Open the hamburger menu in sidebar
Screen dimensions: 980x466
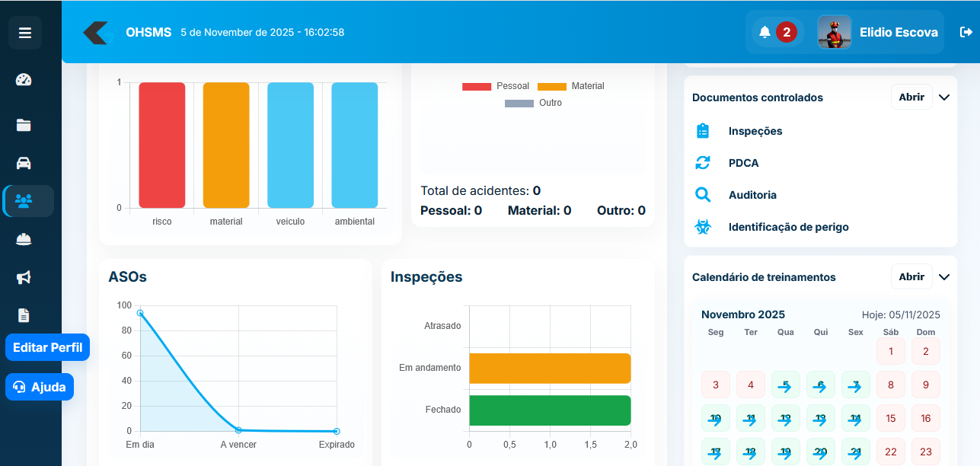[25, 33]
